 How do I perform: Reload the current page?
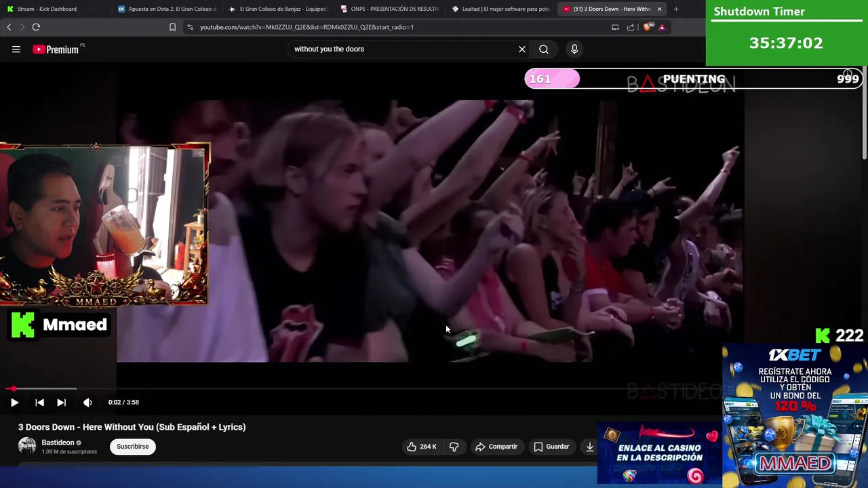36,27
